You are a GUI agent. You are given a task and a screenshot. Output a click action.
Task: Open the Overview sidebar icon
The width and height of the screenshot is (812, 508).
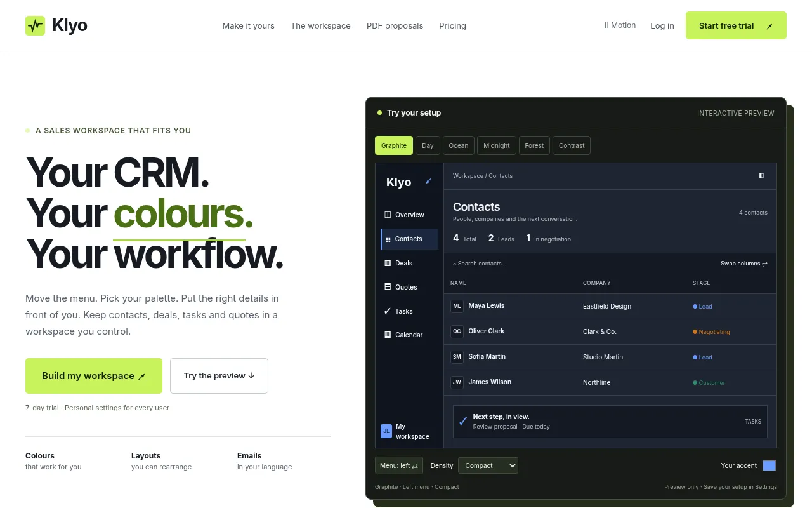[x=388, y=215]
